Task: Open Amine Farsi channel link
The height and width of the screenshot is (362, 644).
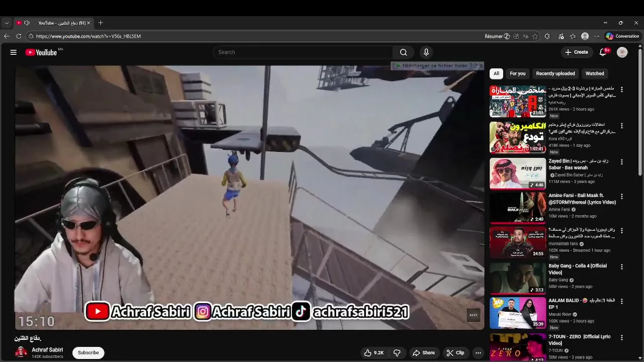Action: [559, 210]
